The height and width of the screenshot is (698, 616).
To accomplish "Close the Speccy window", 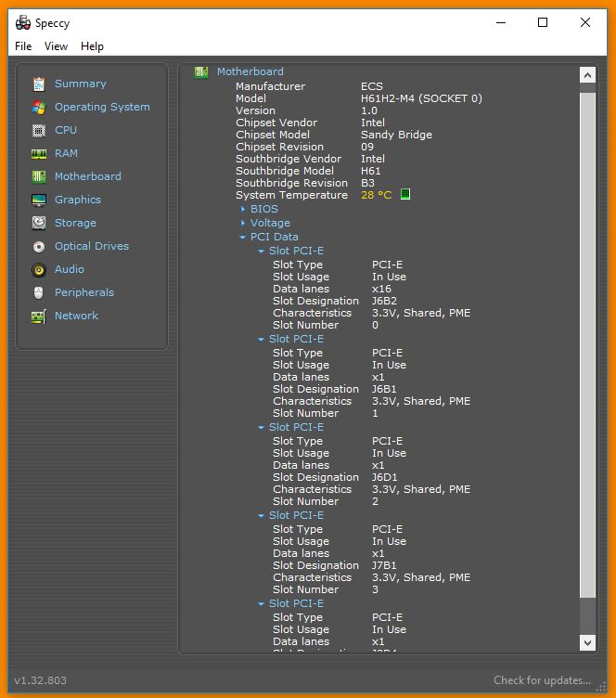I will (x=585, y=22).
